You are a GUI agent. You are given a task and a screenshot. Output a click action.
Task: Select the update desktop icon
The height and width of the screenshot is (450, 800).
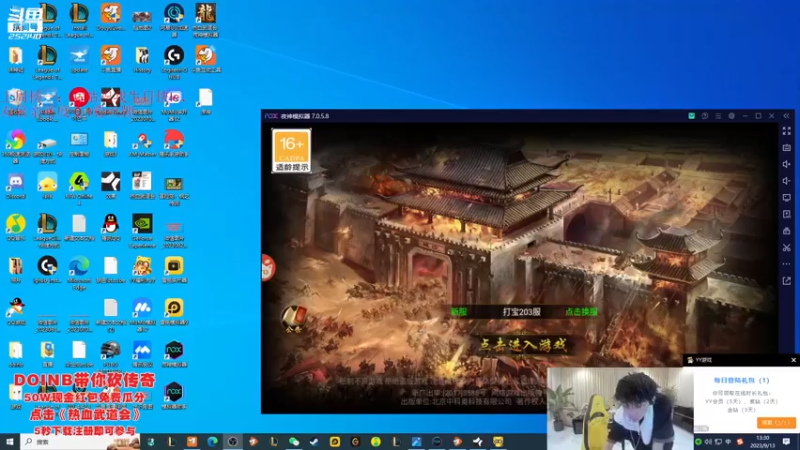click(79, 59)
